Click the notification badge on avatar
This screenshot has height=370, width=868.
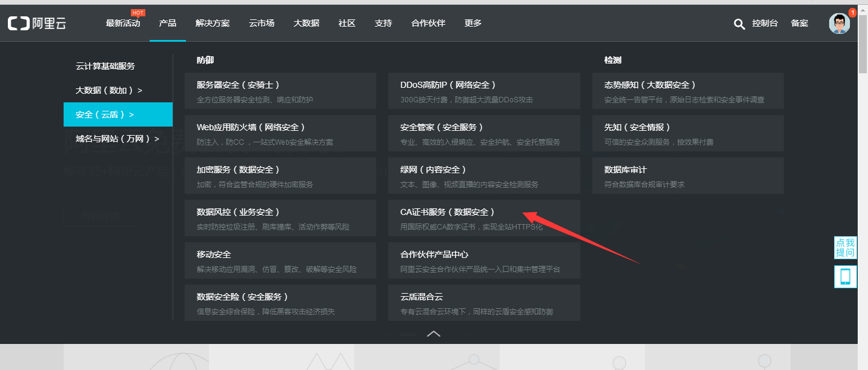(x=852, y=12)
